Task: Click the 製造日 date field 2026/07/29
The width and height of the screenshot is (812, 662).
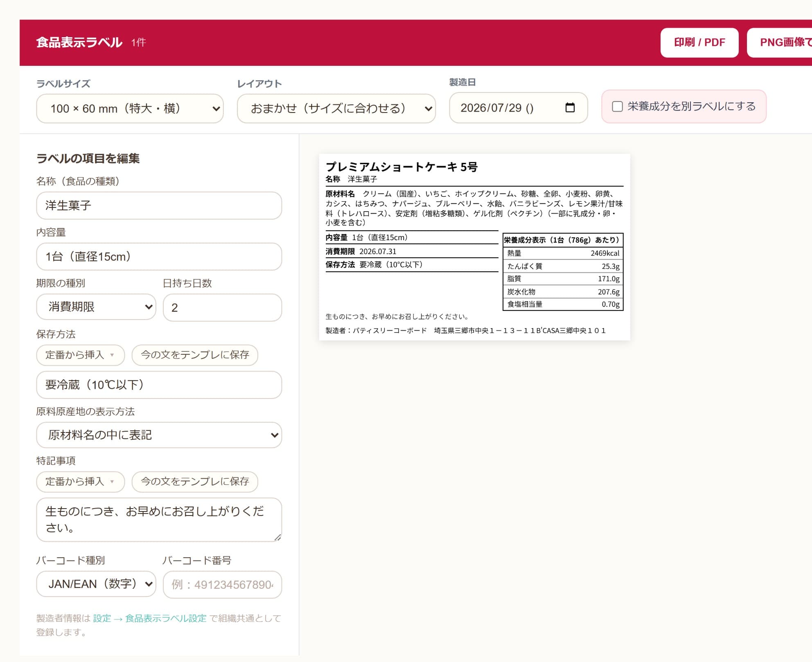Action: pyautogui.click(x=518, y=108)
